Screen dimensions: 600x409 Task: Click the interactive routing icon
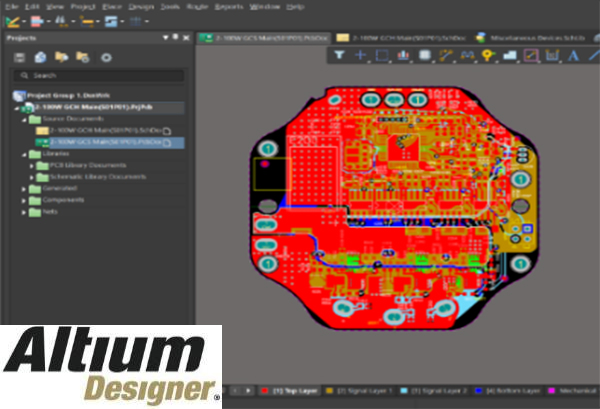pos(445,55)
